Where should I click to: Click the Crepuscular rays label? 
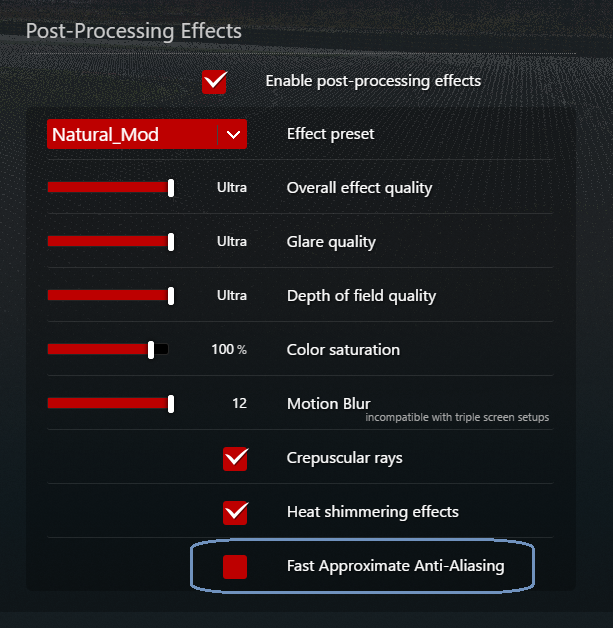[344, 458]
